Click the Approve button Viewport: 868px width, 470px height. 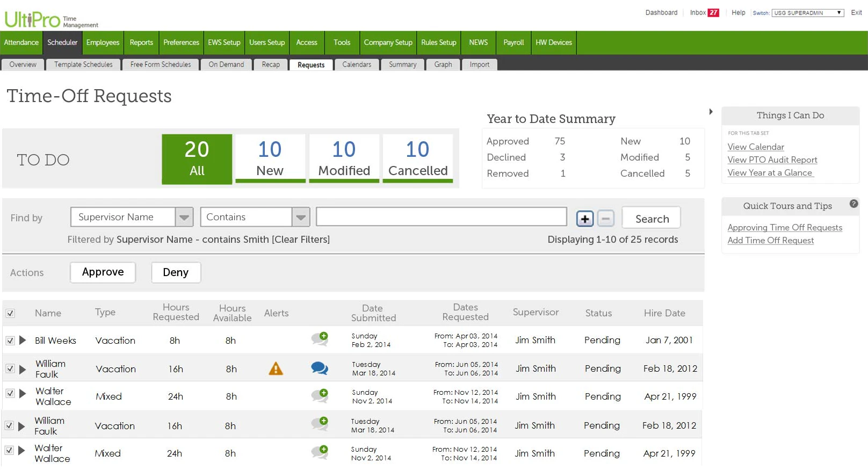[103, 272]
